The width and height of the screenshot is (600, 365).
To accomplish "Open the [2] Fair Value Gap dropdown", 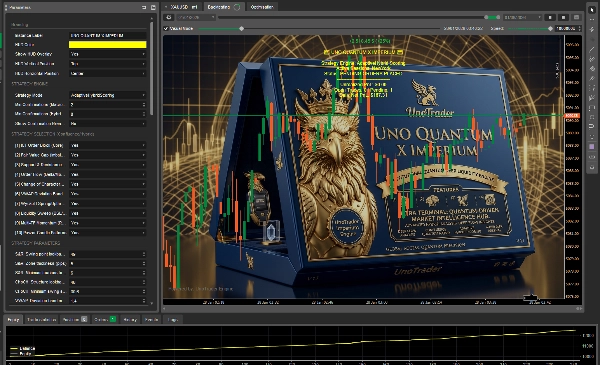I will pyautogui.click(x=108, y=155).
